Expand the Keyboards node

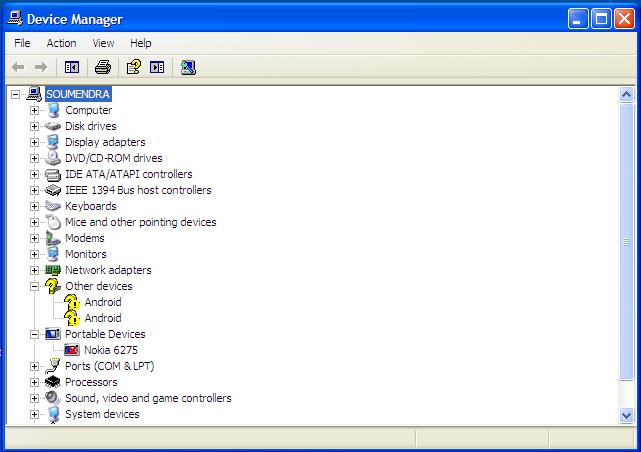[x=34, y=206]
